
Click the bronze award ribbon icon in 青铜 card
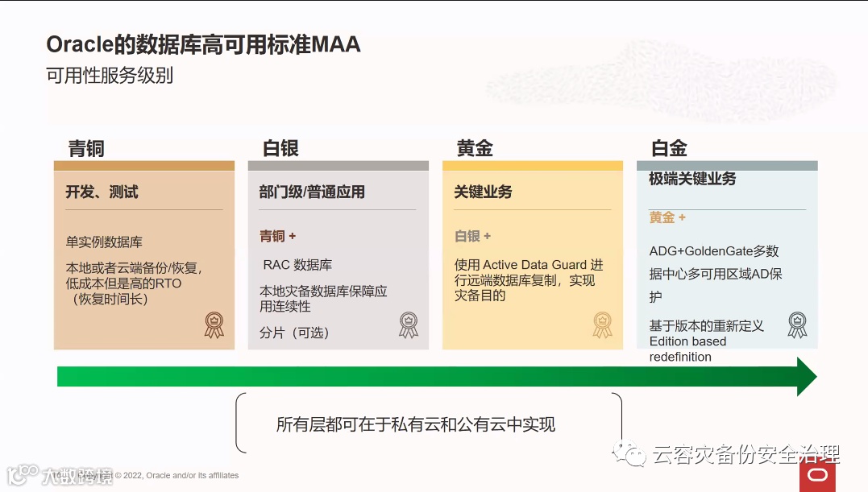click(214, 325)
